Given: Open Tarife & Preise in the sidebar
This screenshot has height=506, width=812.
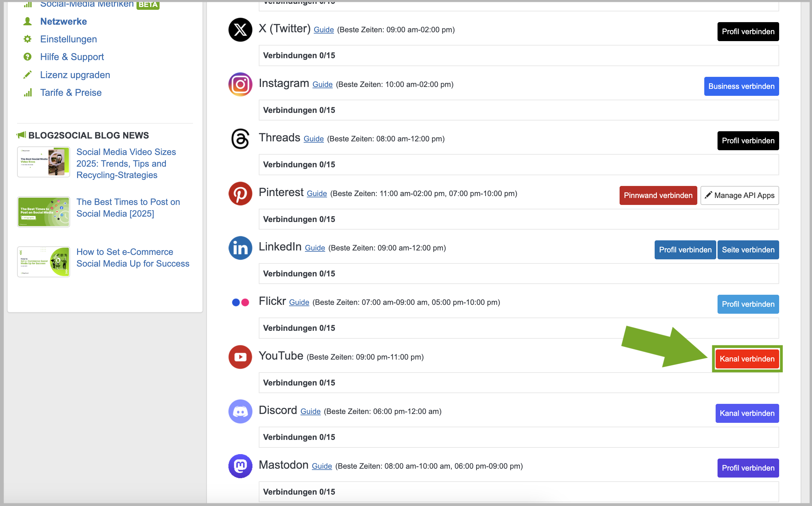Looking at the screenshot, I should [71, 92].
